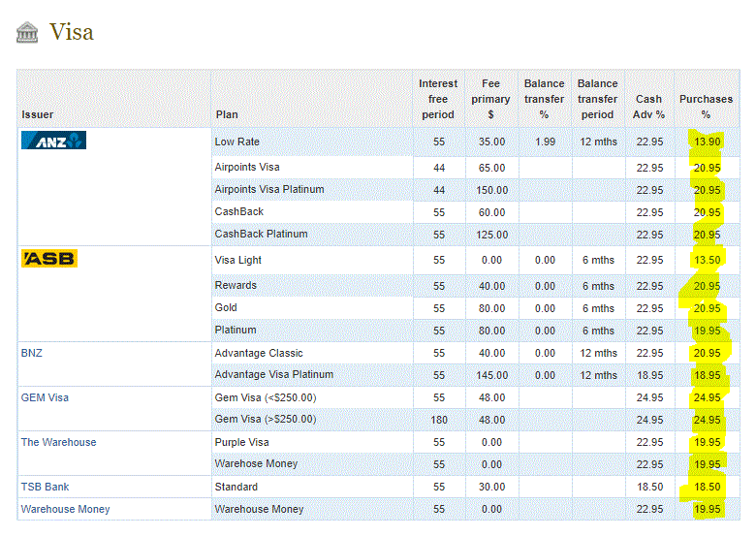Open the ANZ logo link
This screenshot has width=756, height=537.
click(53, 141)
